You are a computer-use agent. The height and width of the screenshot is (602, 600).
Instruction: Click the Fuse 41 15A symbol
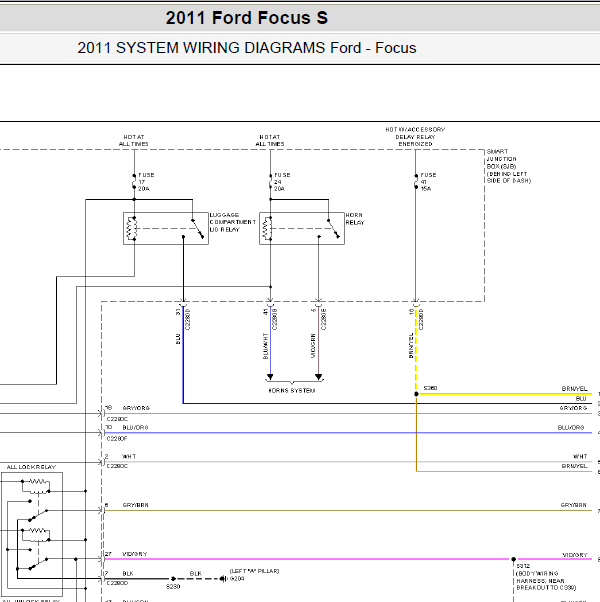416,182
